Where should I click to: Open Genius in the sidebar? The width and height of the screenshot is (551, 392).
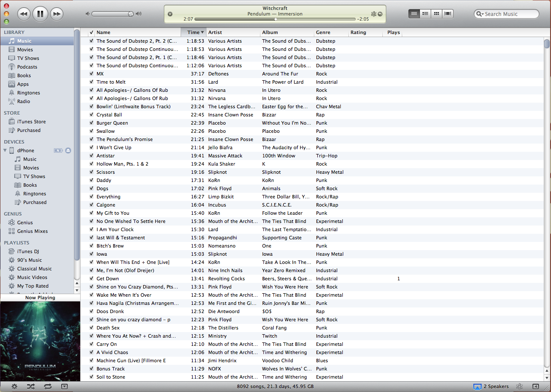37,223
